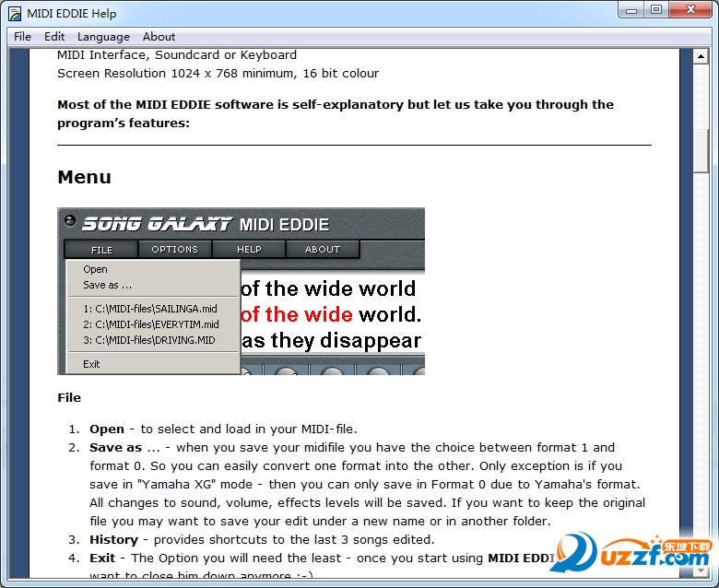
Task: Open the File menu in the menu bar
Action: pyautogui.click(x=22, y=37)
